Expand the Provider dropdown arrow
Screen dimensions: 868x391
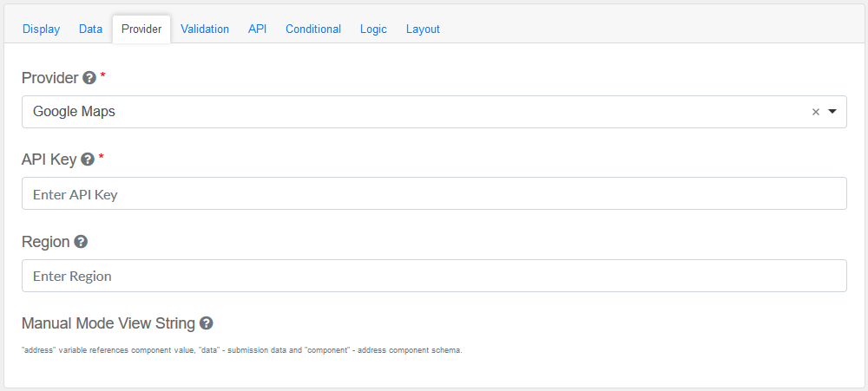pyautogui.click(x=832, y=112)
